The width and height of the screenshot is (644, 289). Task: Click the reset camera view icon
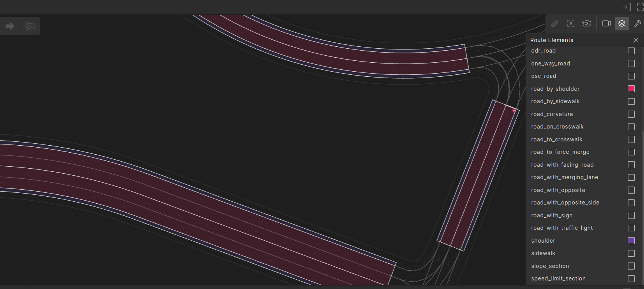tap(586, 23)
